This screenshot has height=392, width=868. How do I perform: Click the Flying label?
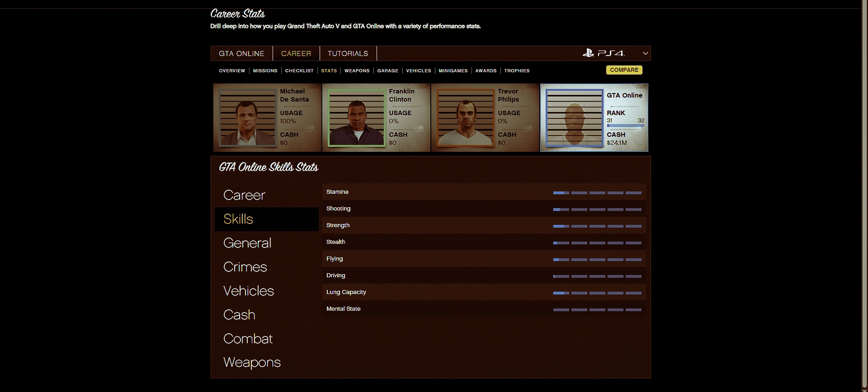coord(335,259)
